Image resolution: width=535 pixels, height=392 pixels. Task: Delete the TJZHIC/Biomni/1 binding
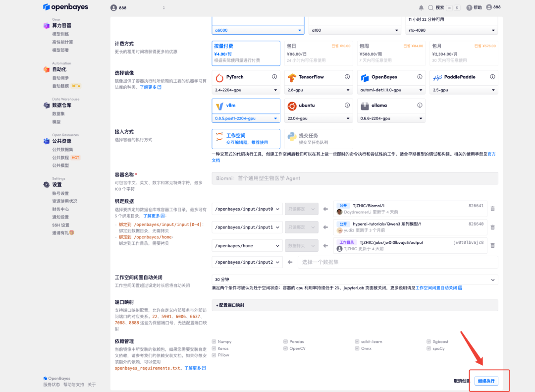coord(493,209)
